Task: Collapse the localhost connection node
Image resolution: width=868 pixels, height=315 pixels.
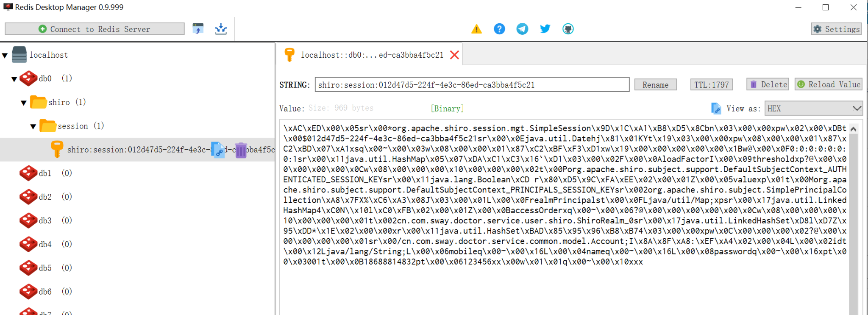Action: click(x=5, y=55)
